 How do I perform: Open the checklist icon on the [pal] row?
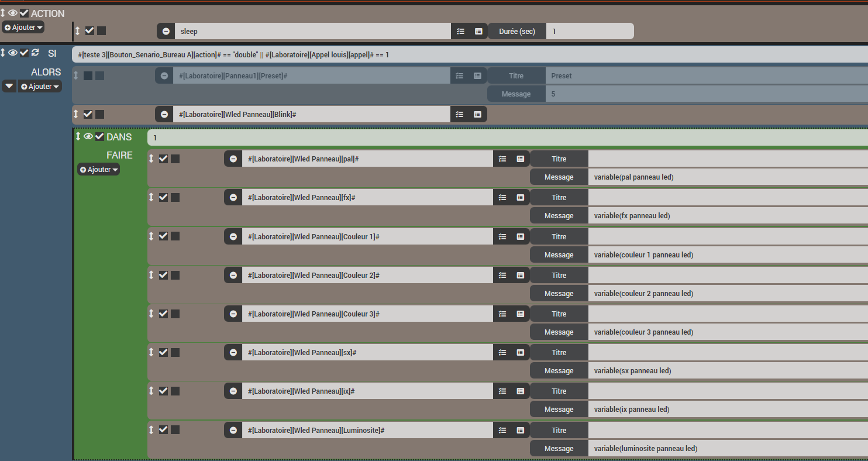coord(502,159)
